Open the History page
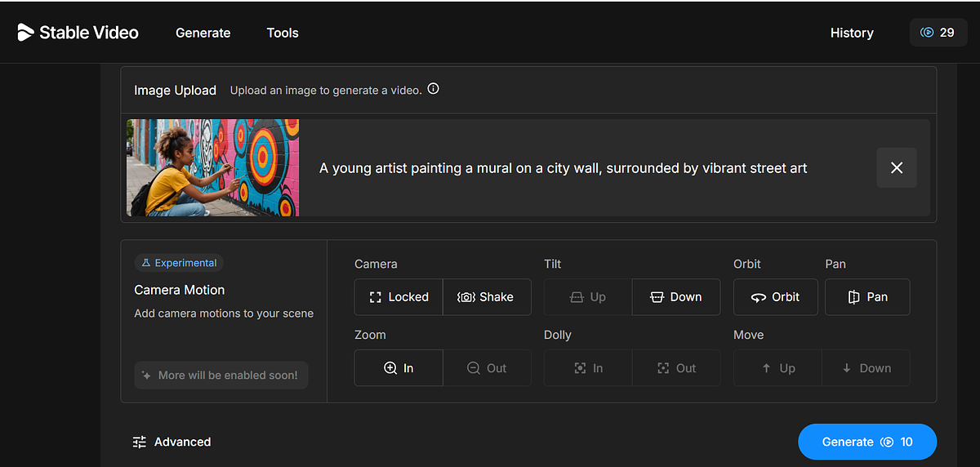The height and width of the screenshot is (467, 980). [x=852, y=33]
